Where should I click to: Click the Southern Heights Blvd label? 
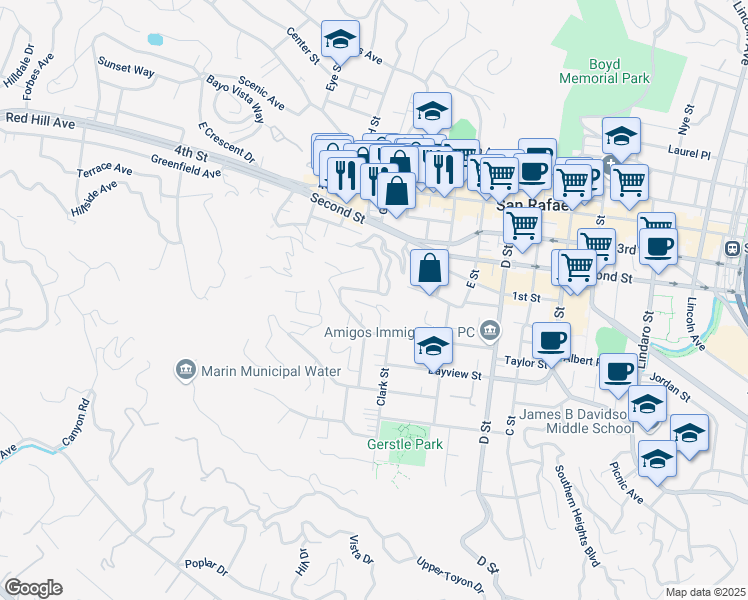pyautogui.click(x=577, y=517)
